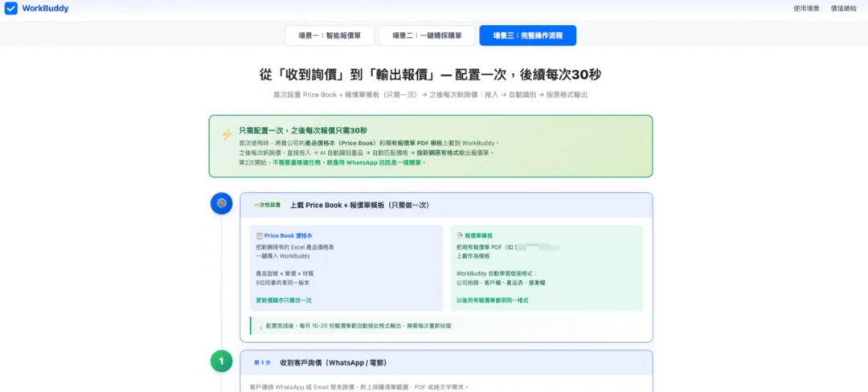
Task: Open the 使用場景 navigation link
Action: 807,9
